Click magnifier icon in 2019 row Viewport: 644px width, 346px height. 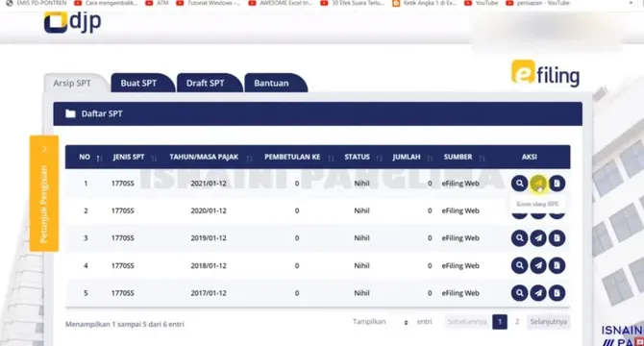point(519,238)
